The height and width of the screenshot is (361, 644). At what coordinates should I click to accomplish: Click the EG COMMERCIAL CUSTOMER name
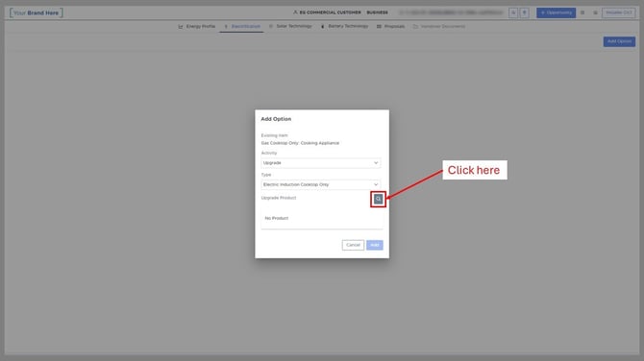[x=331, y=12]
